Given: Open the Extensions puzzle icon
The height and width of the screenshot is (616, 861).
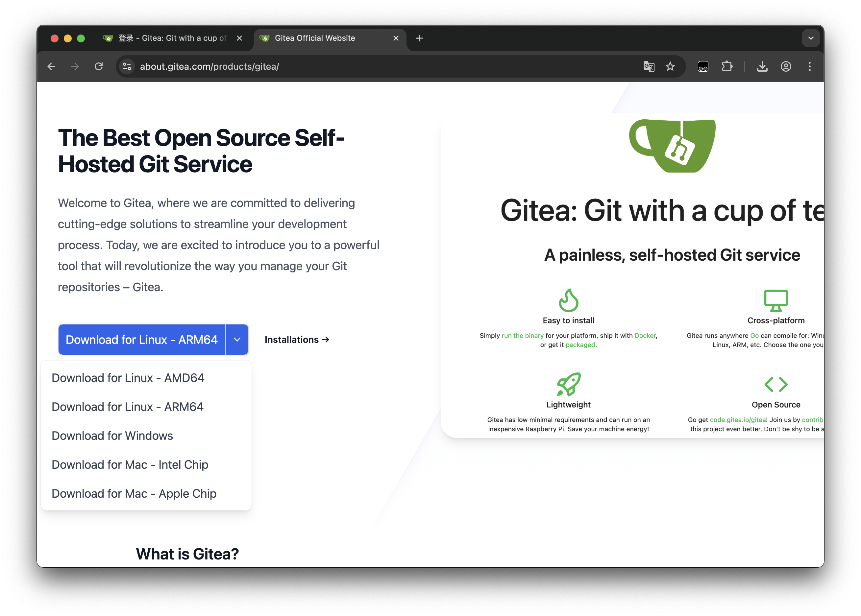Looking at the screenshot, I should click(727, 66).
